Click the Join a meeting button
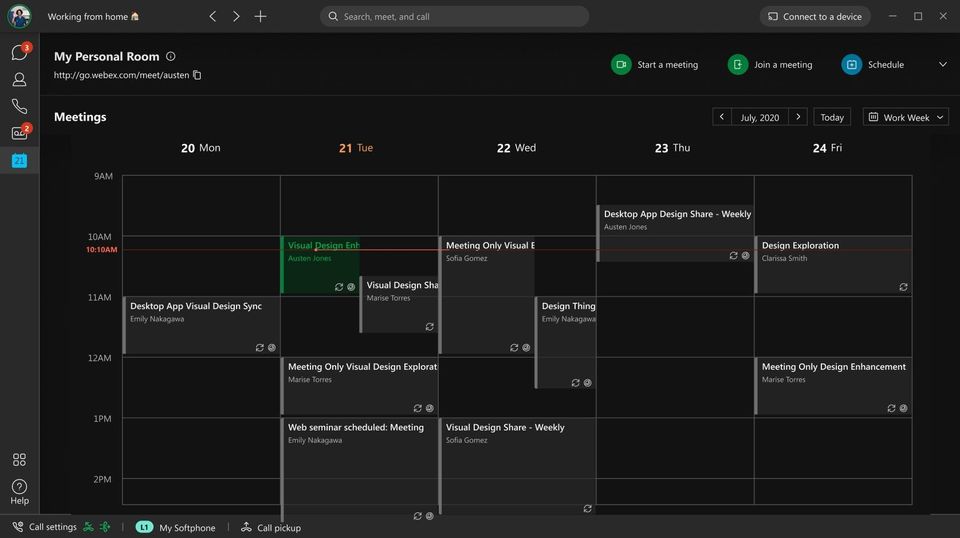Screen dimensions: 960x538 click(770, 64)
